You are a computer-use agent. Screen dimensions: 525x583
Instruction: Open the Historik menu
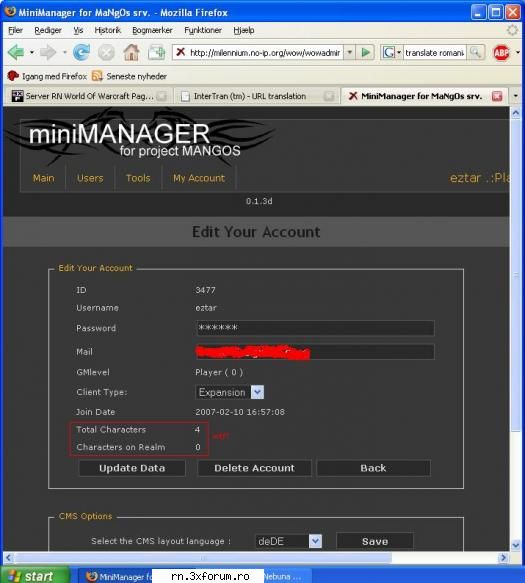[x=107, y=30]
